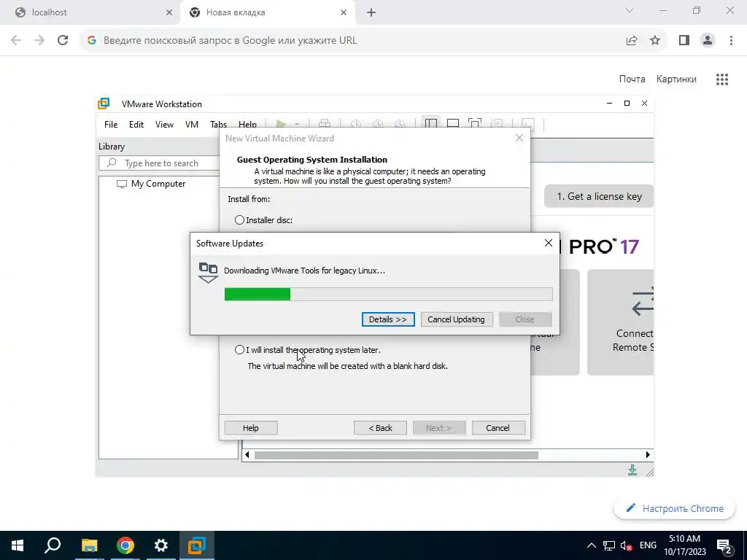Switch to the localhost Chrome tab
The image size is (747, 560).
[x=90, y=12]
